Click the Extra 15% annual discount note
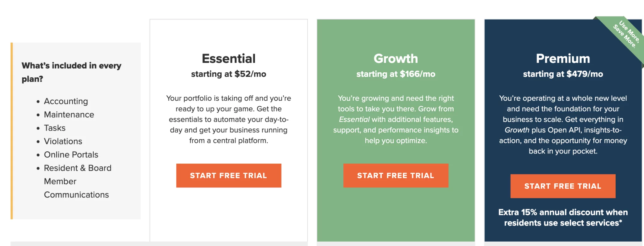This screenshot has height=246, width=644. 563,217
